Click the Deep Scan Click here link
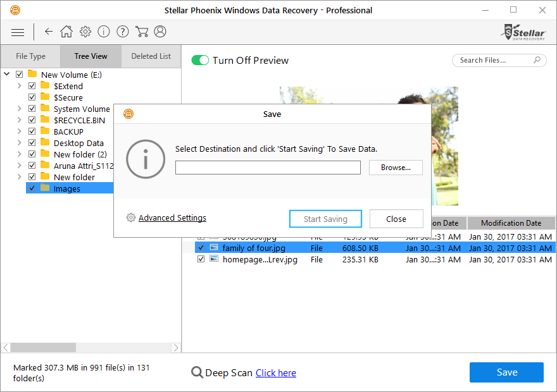Image resolution: width=557 pixels, height=392 pixels. click(276, 373)
